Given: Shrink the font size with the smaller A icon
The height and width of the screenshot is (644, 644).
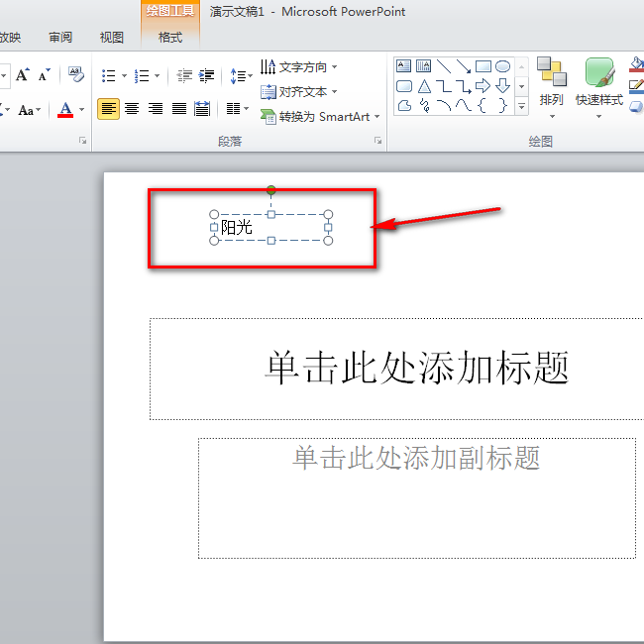Looking at the screenshot, I should pyautogui.click(x=44, y=74).
